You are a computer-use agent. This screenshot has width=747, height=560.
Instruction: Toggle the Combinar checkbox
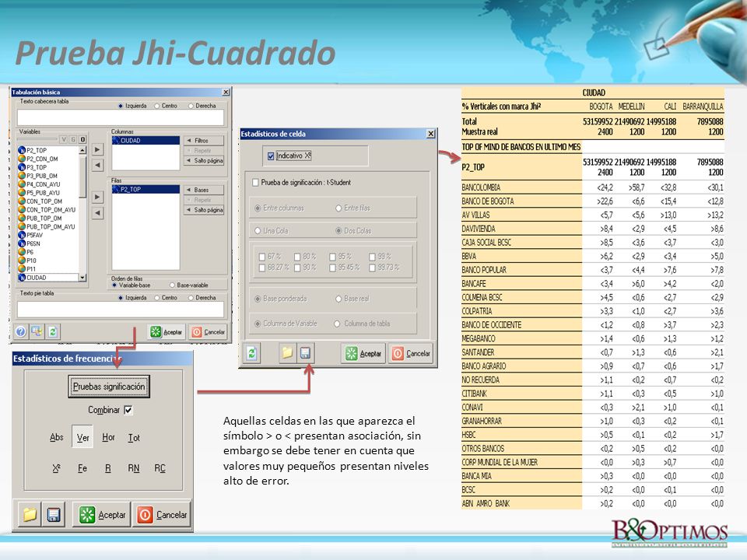coord(128,410)
